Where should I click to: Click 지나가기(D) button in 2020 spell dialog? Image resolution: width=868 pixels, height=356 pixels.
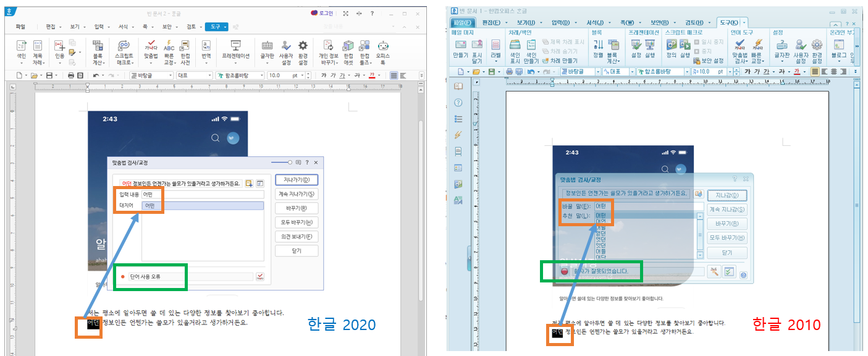297,180
